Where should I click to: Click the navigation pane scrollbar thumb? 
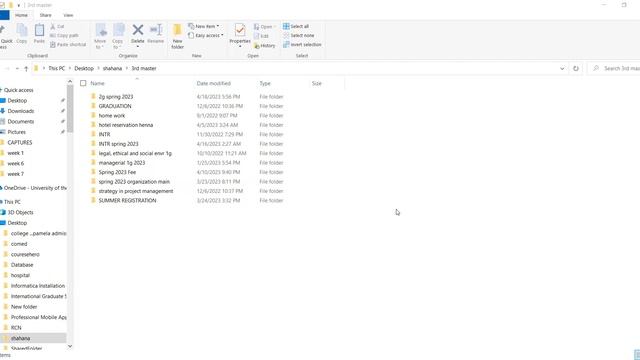[x=70, y=109]
